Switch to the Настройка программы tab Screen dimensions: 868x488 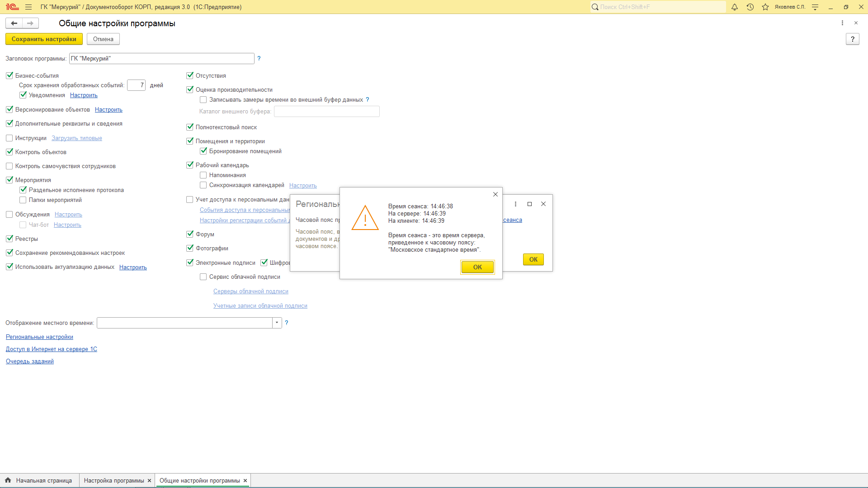pyautogui.click(x=114, y=480)
